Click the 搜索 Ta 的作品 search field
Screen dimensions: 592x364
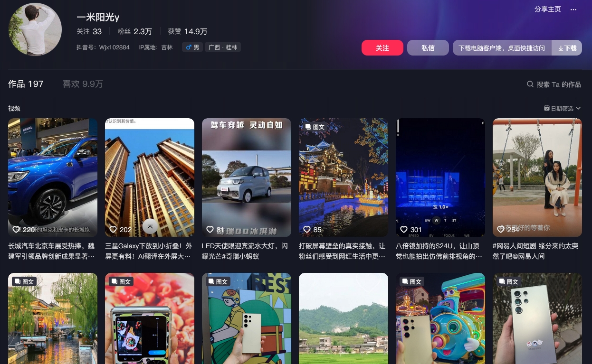click(554, 84)
